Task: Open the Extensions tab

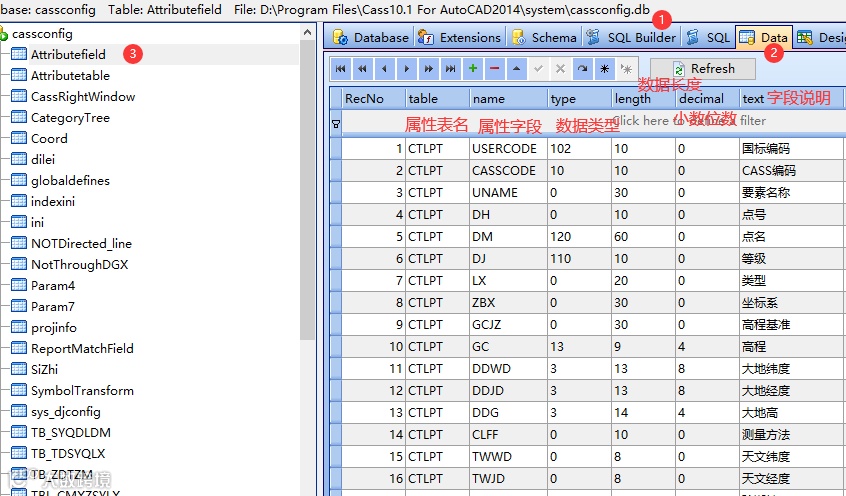Action: click(x=459, y=37)
